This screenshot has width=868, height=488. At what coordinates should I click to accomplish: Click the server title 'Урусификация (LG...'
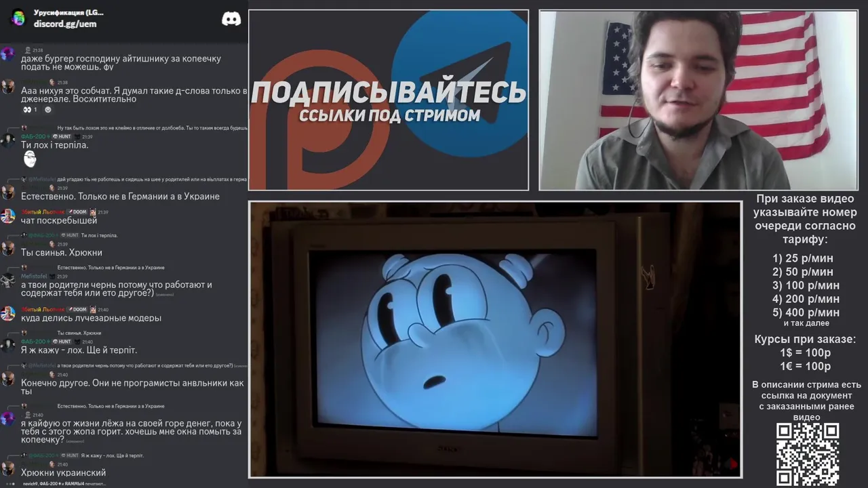pyautogui.click(x=68, y=12)
